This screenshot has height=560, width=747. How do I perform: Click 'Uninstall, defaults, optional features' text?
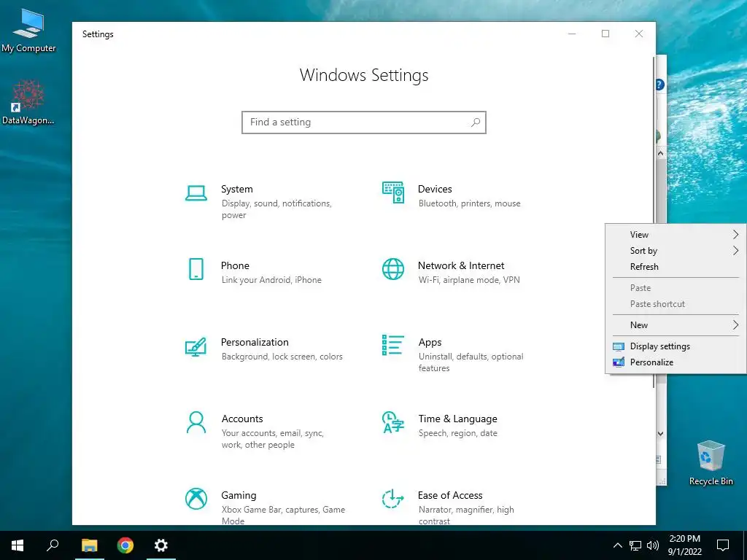[471, 362]
